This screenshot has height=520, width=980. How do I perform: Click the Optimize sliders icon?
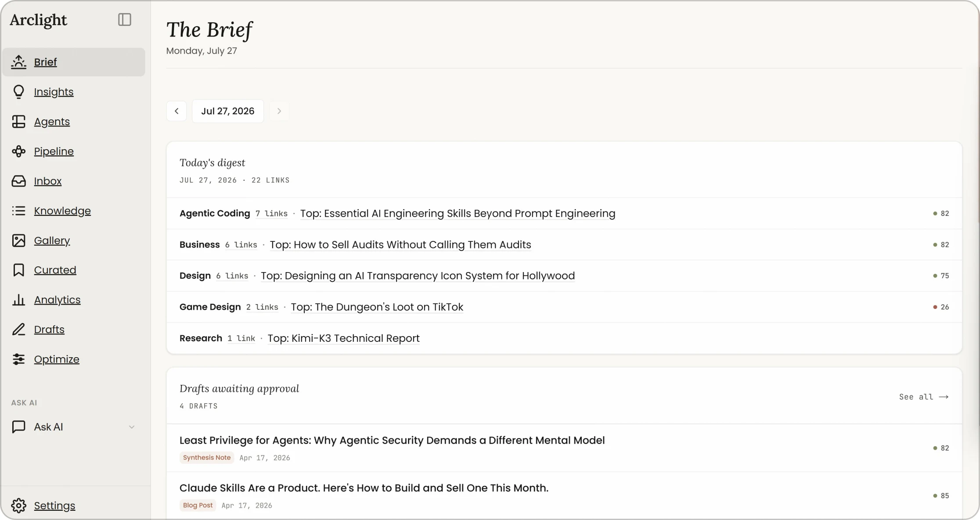click(18, 359)
